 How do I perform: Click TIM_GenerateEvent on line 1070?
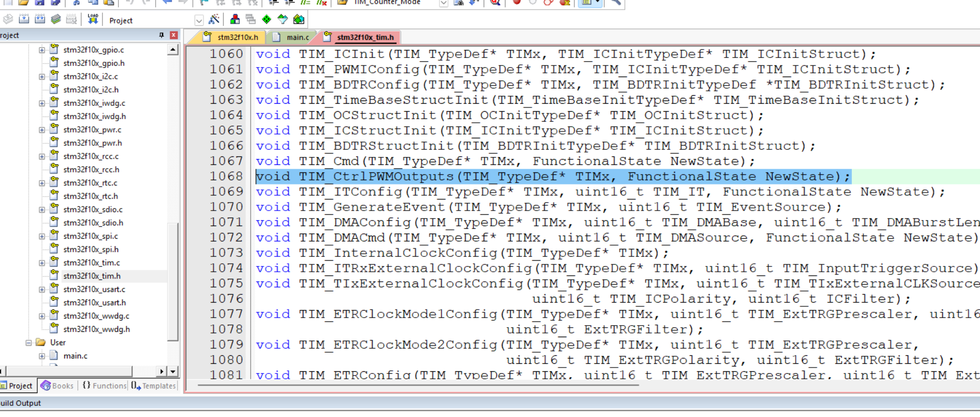click(372, 207)
